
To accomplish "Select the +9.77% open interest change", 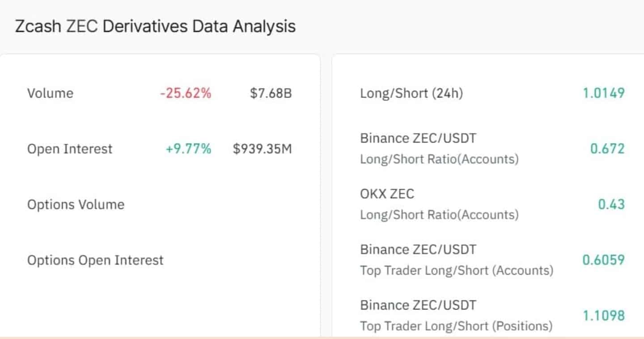I will coord(188,149).
